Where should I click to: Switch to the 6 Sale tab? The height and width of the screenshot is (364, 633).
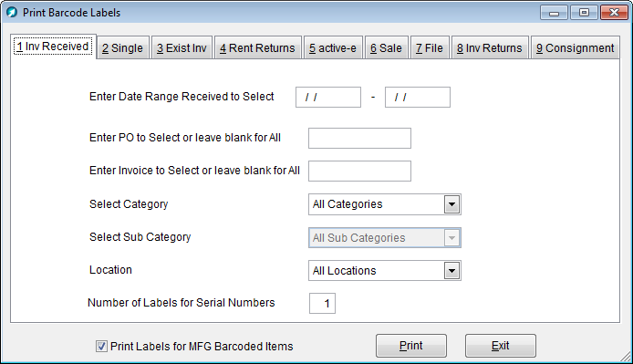pos(387,48)
